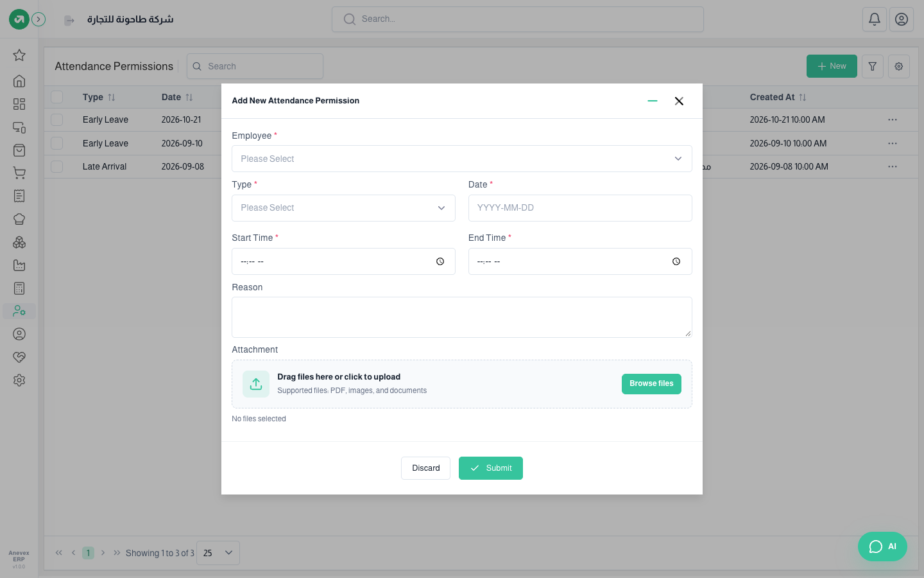The image size is (924, 578).
Task: Click the Discard button
Action: pos(426,468)
